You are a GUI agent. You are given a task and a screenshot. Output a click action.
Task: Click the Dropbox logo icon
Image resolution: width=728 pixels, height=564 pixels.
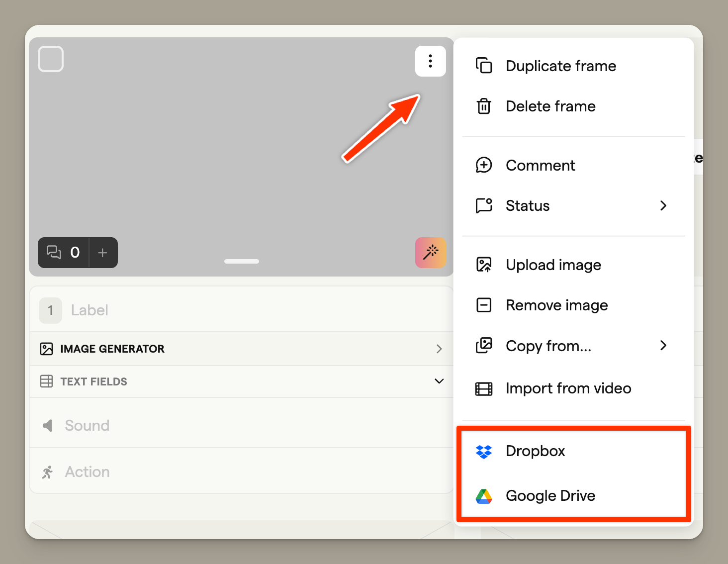pos(483,451)
